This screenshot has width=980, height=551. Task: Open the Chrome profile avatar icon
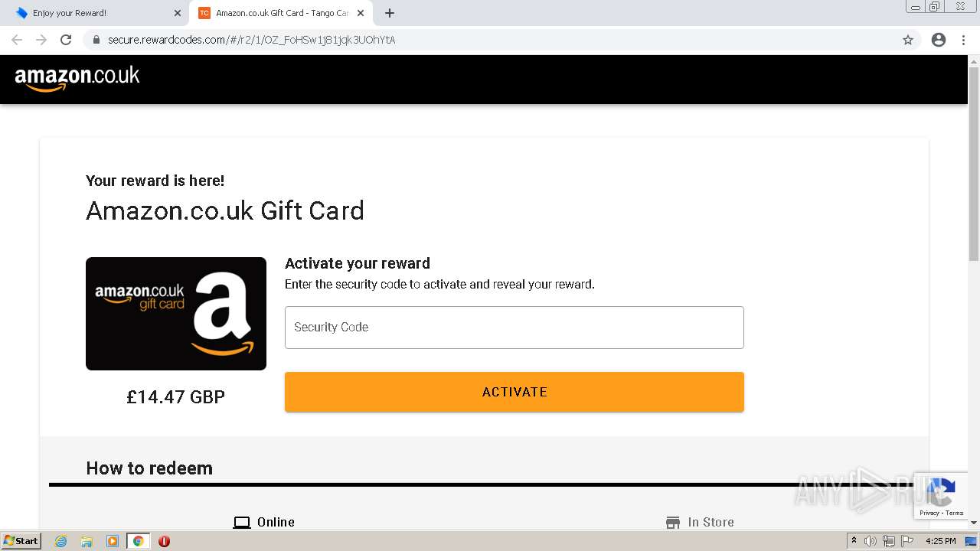pos(939,40)
